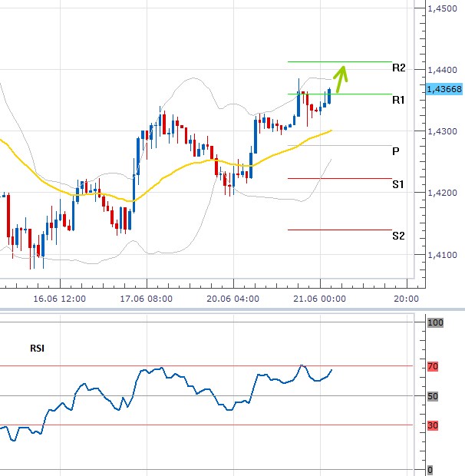
Task: Click the RSI 0 scale value
Action: tap(430, 470)
